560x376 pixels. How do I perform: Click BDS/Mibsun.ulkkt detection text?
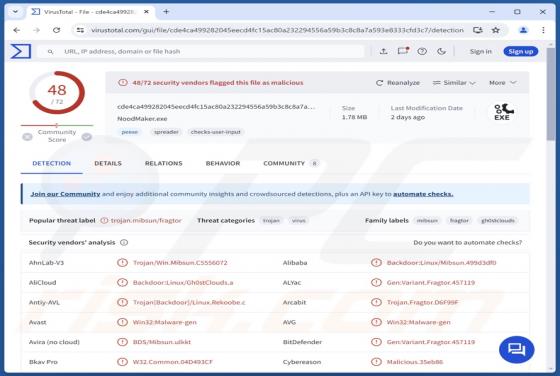162,342
